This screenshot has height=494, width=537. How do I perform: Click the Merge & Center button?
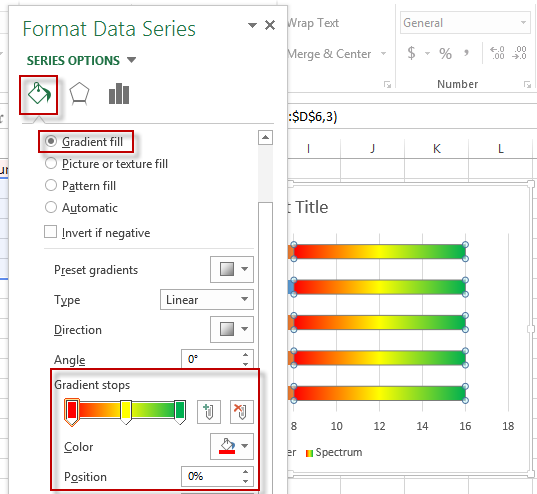[329, 54]
